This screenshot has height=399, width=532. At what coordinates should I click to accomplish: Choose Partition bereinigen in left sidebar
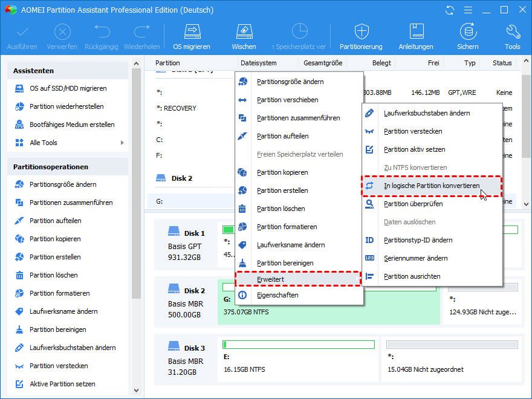(x=57, y=329)
